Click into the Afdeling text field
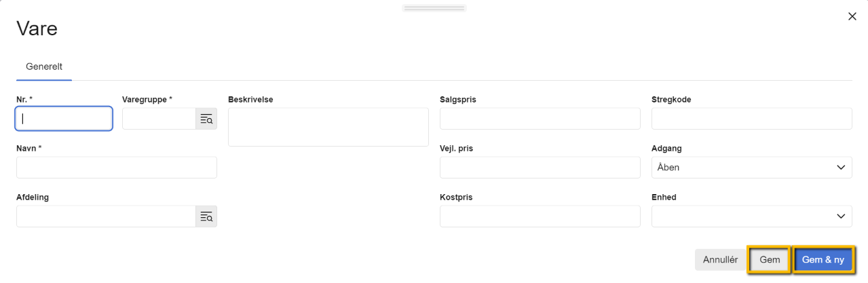This screenshot has height=283, width=868. [106, 216]
